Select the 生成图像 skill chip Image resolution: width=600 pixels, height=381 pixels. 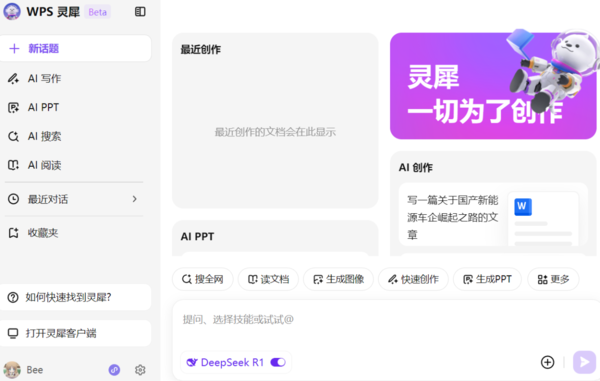click(338, 279)
